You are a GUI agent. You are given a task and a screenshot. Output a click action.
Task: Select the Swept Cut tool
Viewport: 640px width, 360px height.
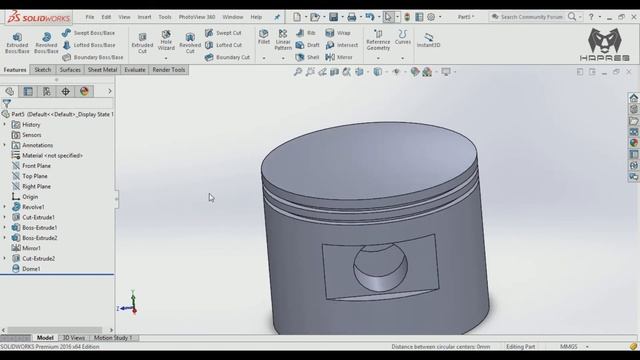tap(223, 33)
